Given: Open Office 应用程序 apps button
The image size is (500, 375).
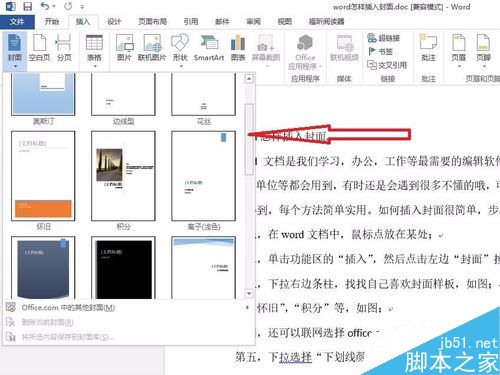Looking at the screenshot, I should [305, 53].
